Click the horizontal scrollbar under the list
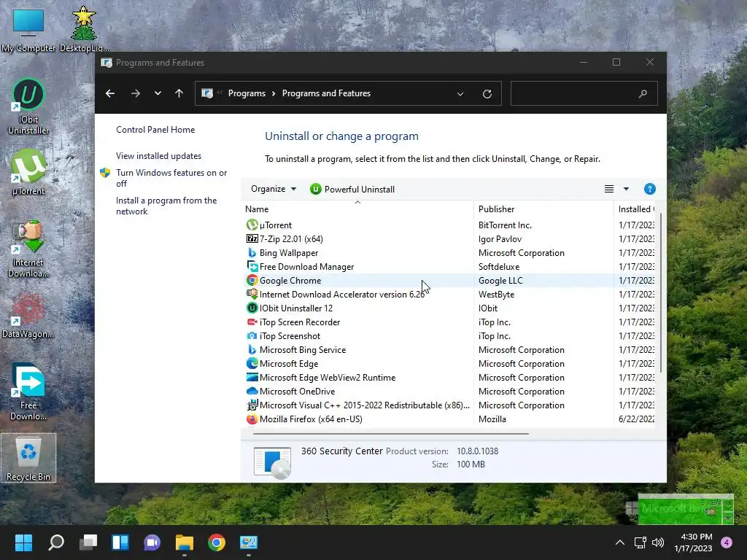747x560 pixels. coord(391,433)
